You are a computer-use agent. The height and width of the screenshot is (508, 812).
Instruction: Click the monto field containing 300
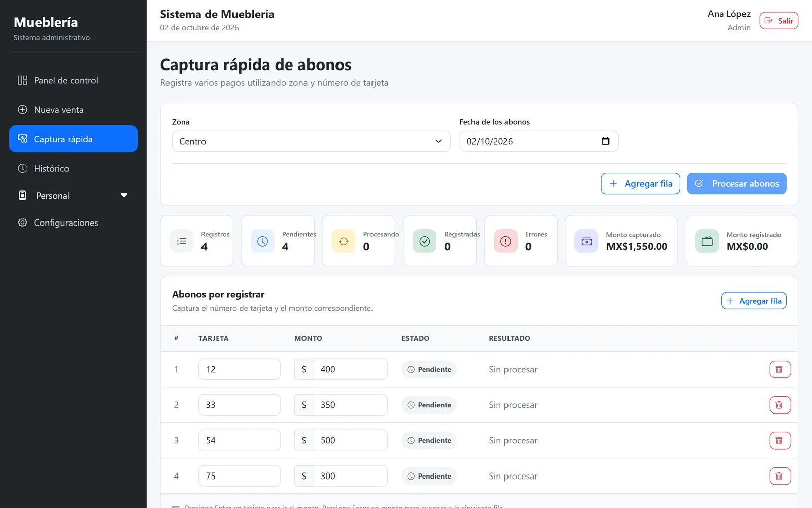(x=351, y=476)
